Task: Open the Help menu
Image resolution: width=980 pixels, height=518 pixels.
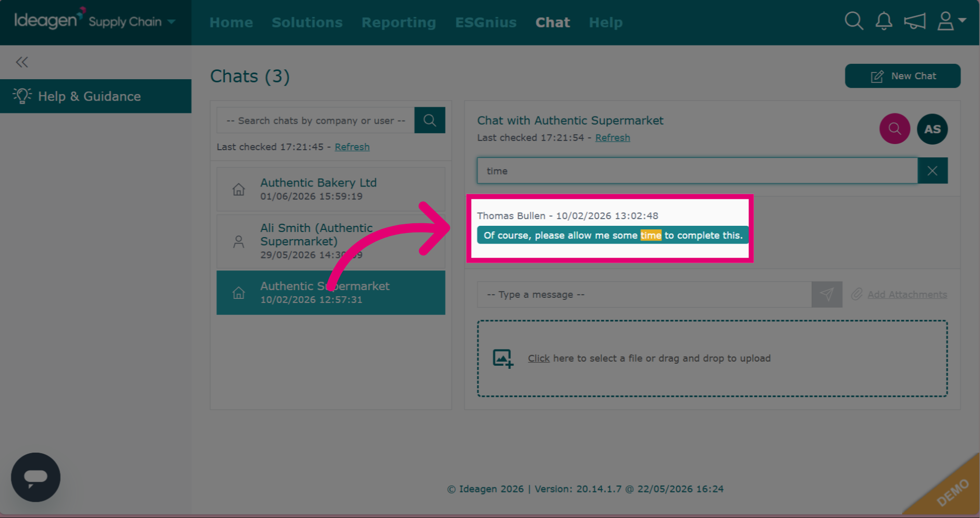Action: pyautogui.click(x=606, y=22)
